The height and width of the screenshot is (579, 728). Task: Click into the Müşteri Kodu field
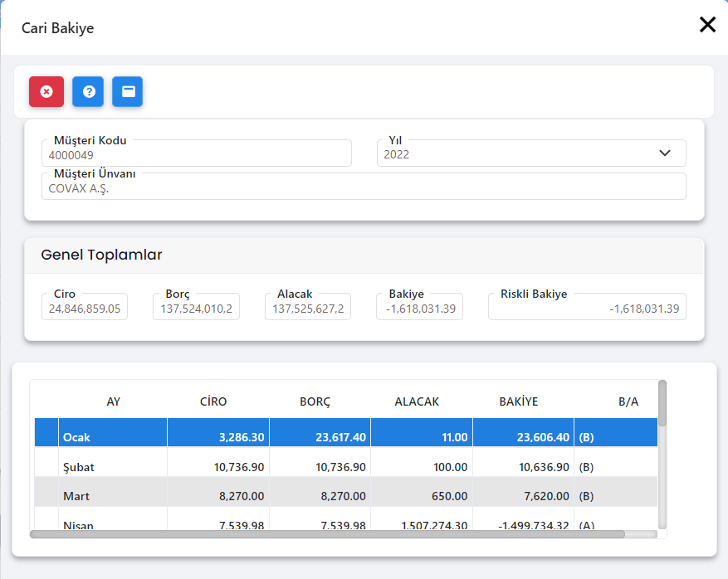click(197, 154)
